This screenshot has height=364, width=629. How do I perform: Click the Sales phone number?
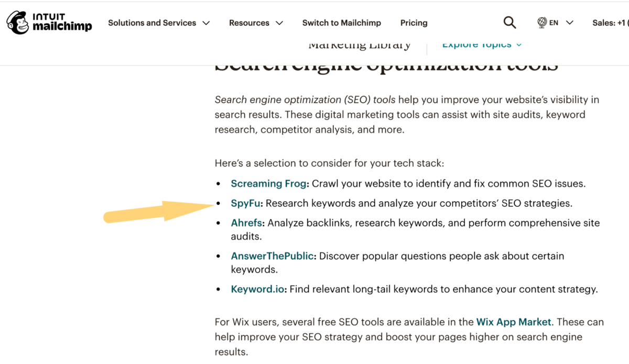(x=610, y=23)
